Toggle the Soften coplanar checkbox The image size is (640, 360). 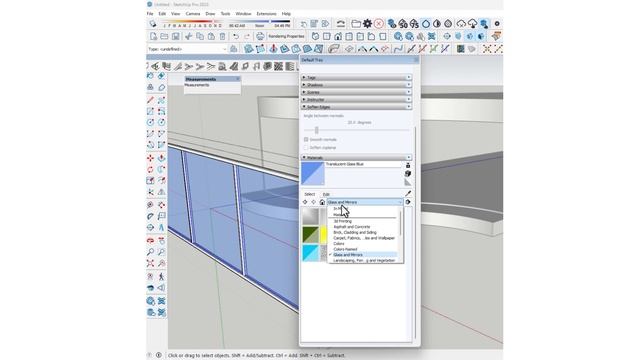pyautogui.click(x=306, y=147)
